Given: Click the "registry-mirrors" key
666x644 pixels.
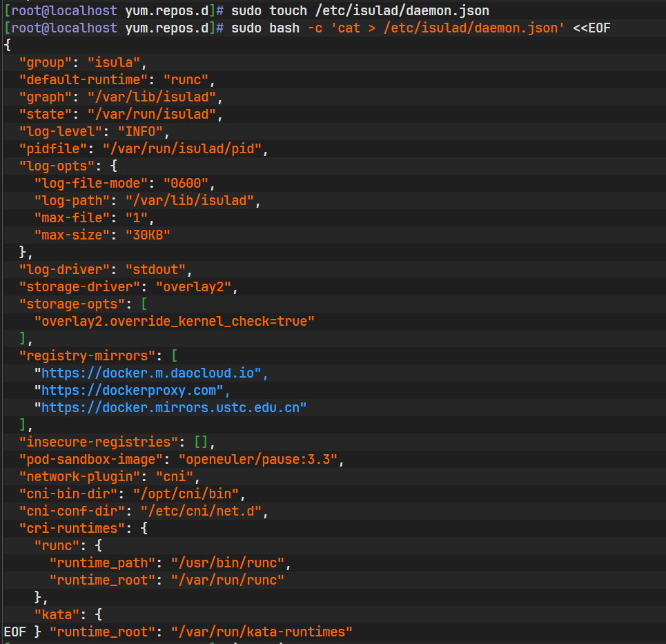Looking at the screenshot, I should pyautogui.click(x=87, y=356).
